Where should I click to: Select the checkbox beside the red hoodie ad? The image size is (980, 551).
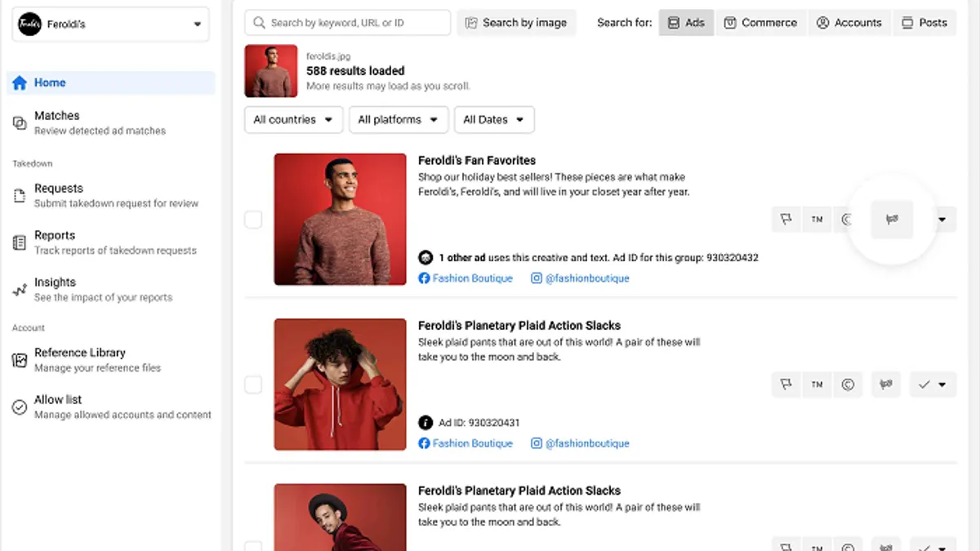[x=254, y=384]
